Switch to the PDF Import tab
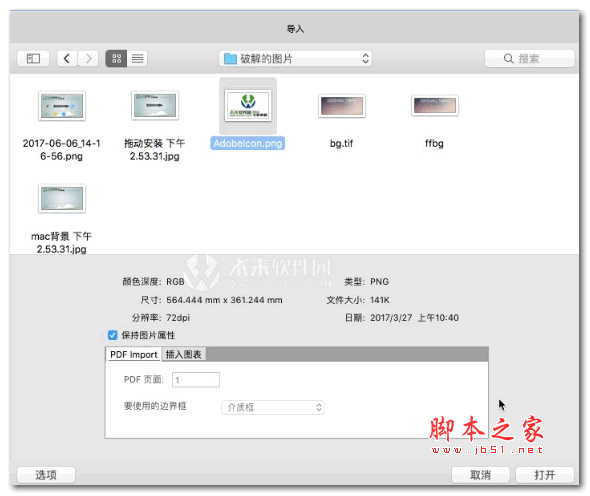590x496 pixels. coord(134,355)
